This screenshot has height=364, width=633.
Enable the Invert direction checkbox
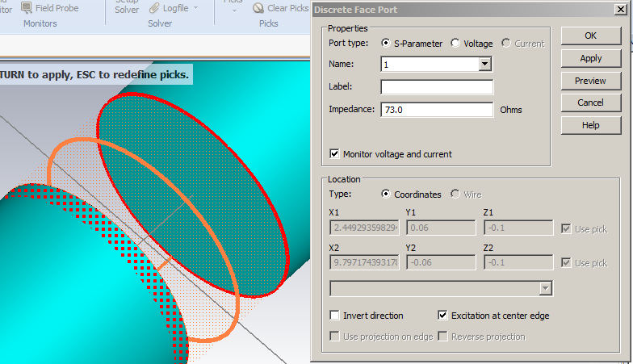pos(335,316)
